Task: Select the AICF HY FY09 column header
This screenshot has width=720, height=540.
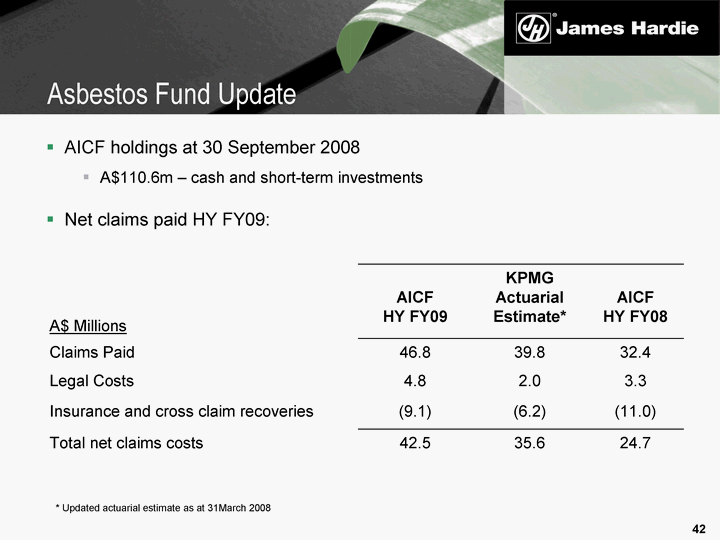Action: (x=415, y=307)
